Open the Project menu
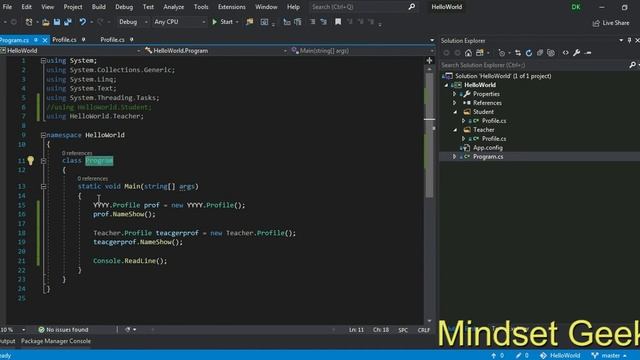Image resolution: width=640 pixels, height=360 pixels. point(73,7)
